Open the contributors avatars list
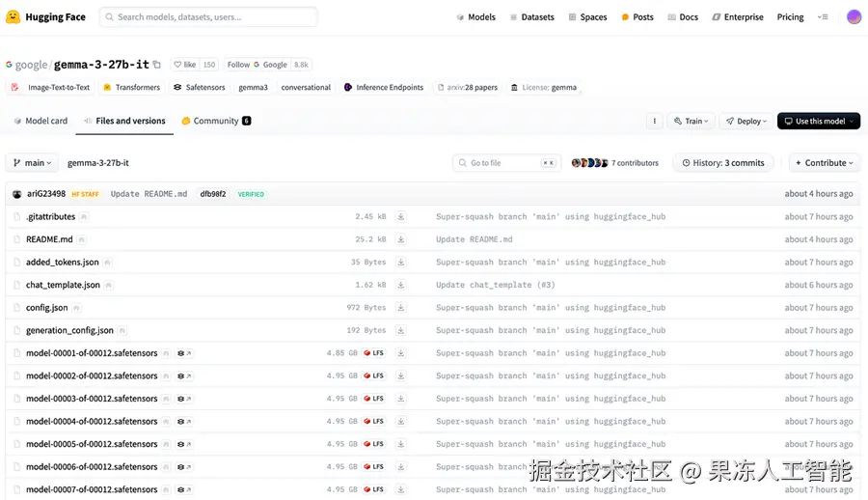868x500 pixels. [589, 163]
